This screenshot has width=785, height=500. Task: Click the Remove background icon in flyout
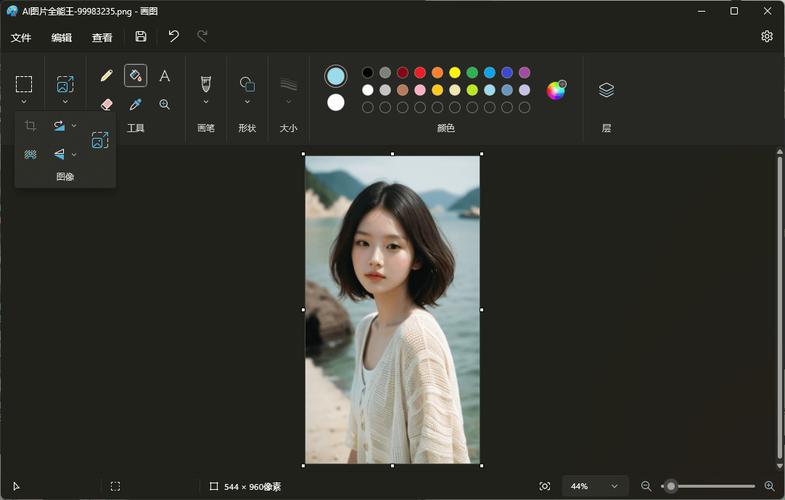pyautogui.click(x=30, y=154)
